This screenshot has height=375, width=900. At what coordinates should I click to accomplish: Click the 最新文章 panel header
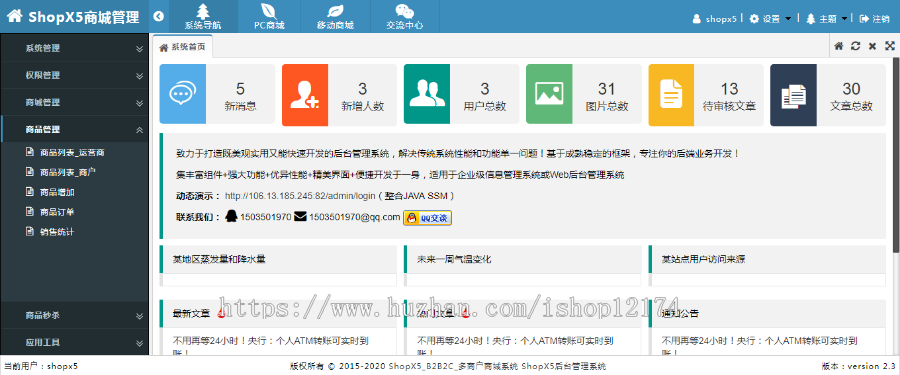click(x=278, y=314)
